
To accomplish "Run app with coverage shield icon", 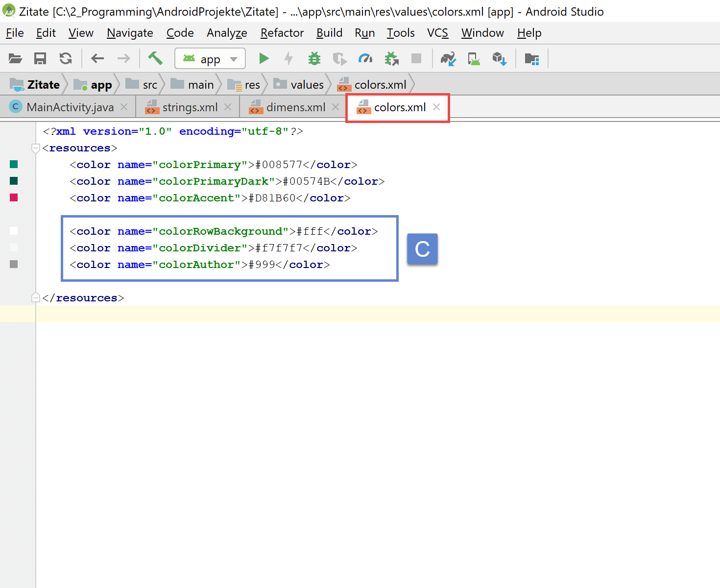I will tap(339, 59).
